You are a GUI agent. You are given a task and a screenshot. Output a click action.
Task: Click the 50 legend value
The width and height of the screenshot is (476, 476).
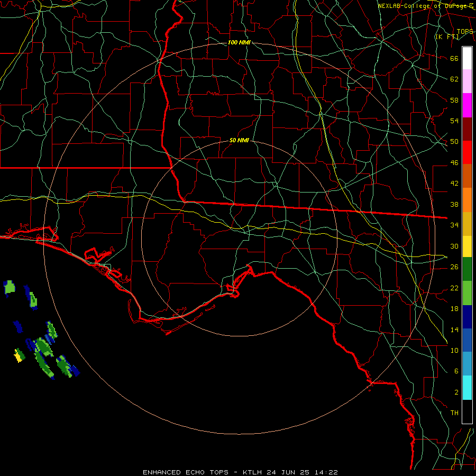coord(454,141)
